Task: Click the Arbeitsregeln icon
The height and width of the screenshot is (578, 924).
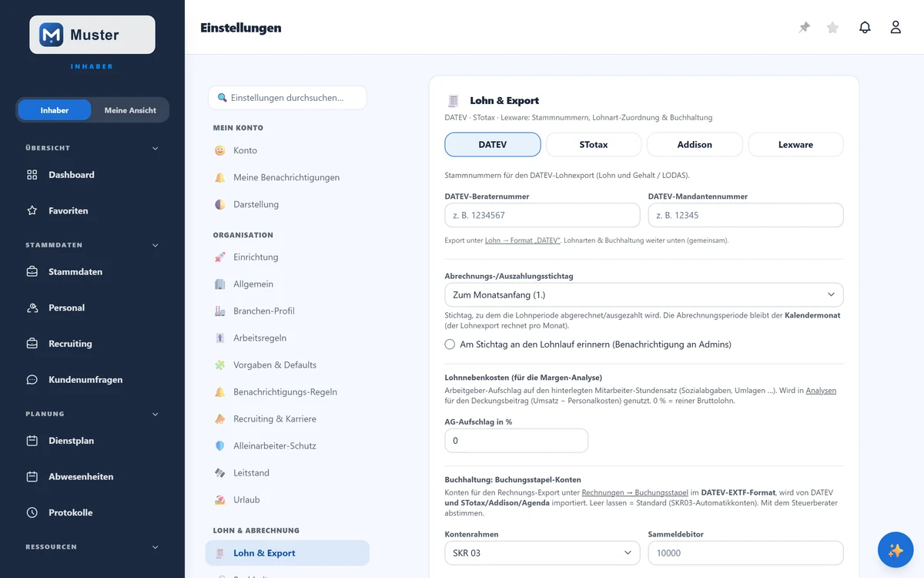Action: [220, 338]
